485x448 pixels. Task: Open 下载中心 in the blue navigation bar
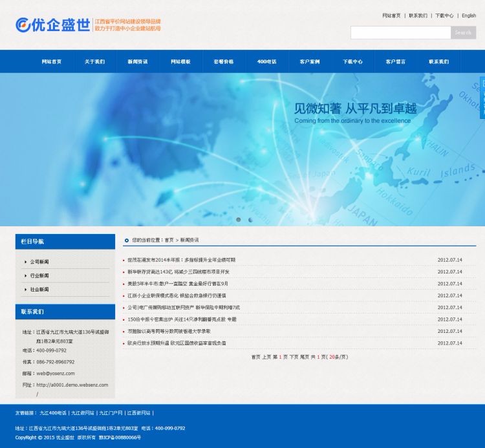click(x=352, y=61)
